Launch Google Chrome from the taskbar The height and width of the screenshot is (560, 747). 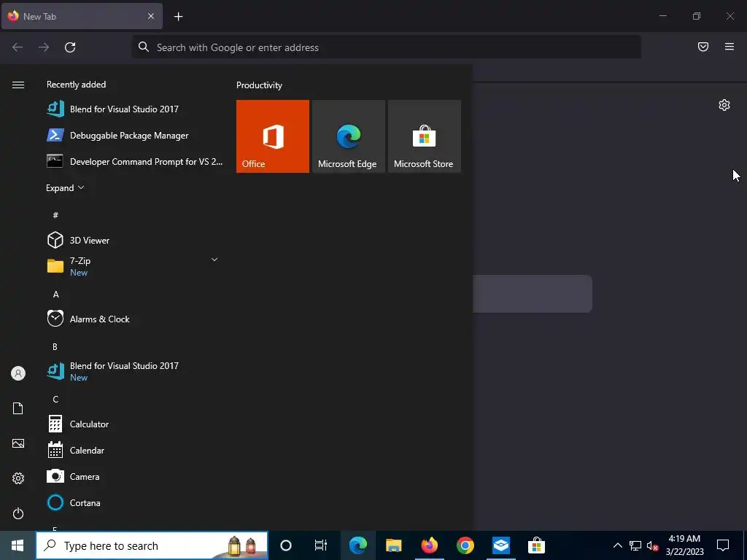point(465,545)
